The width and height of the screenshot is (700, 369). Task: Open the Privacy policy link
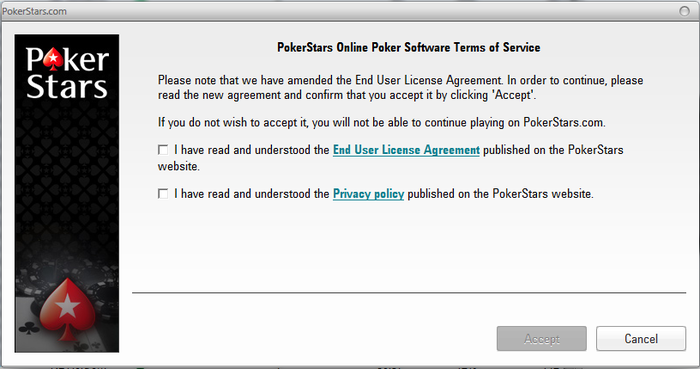pyautogui.click(x=368, y=194)
